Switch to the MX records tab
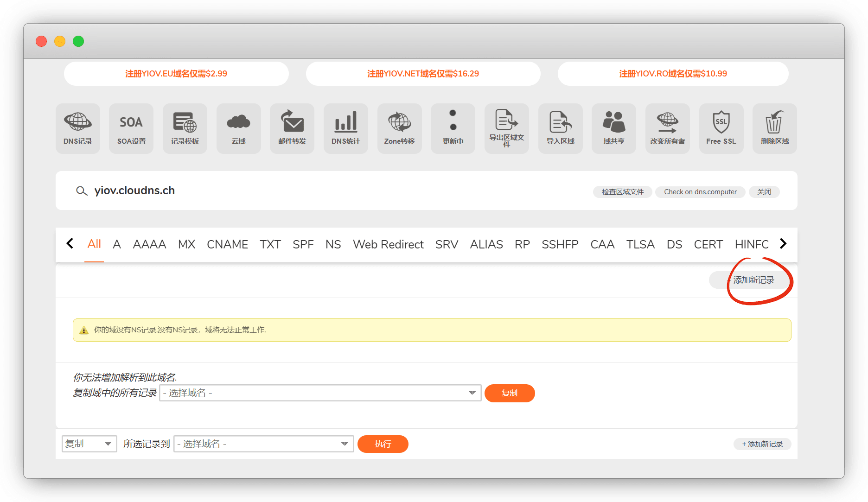 coord(186,244)
